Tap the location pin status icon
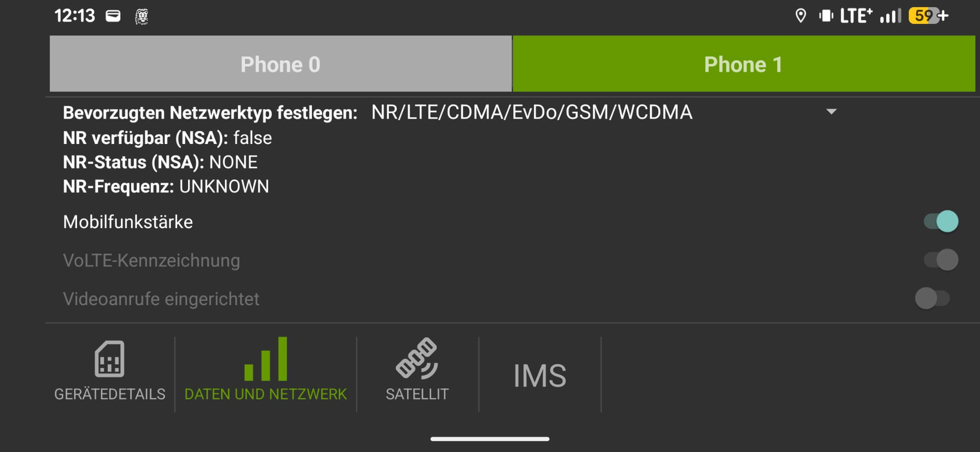Viewport: 980px width, 452px height. [800, 16]
